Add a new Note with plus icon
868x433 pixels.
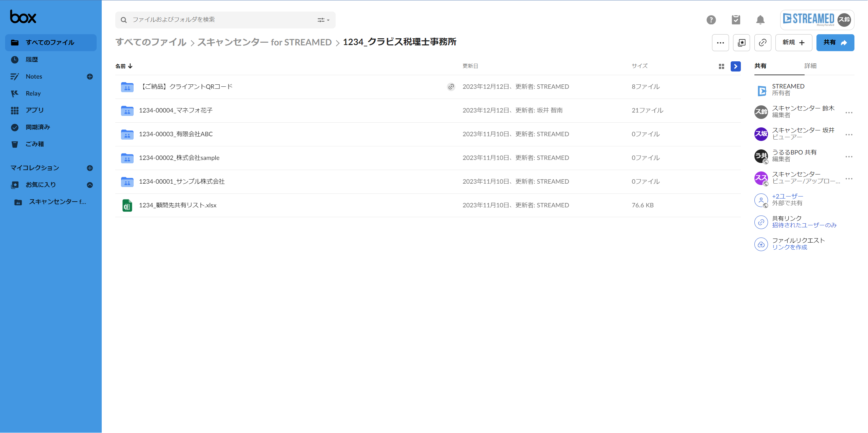tap(90, 77)
